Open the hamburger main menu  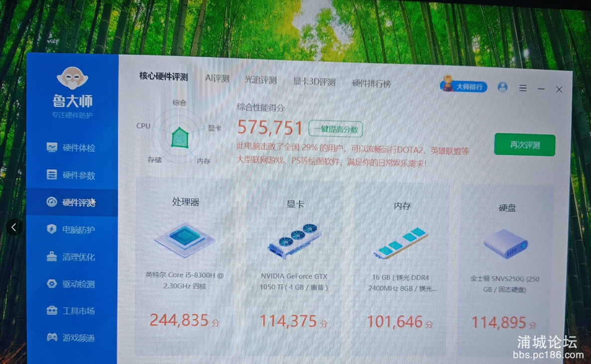pyautogui.click(x=523, y=88)
